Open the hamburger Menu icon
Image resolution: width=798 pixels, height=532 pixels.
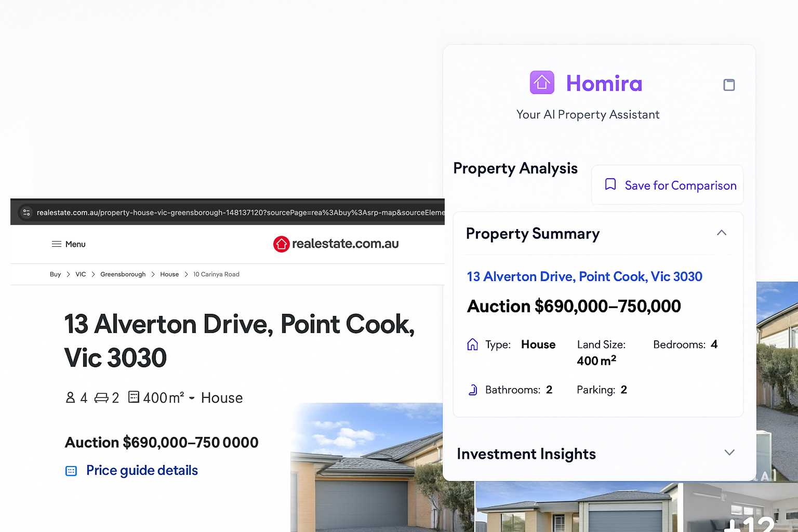(57, 244)
